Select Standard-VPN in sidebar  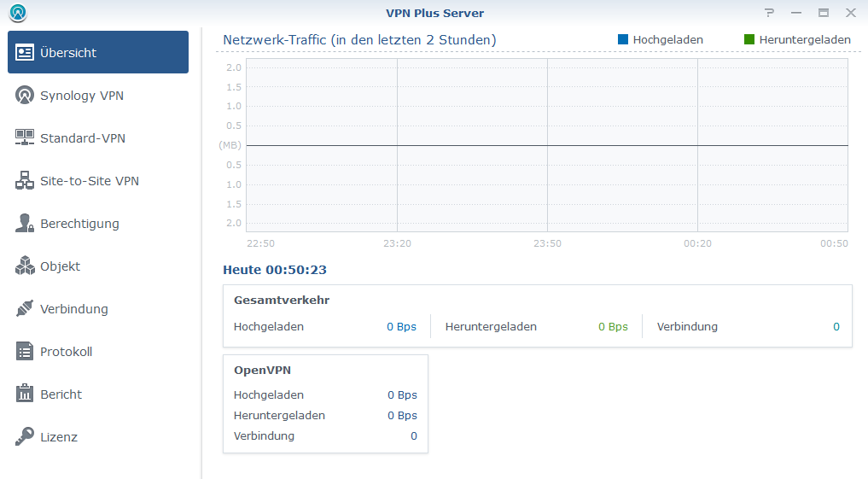[98, 137]
